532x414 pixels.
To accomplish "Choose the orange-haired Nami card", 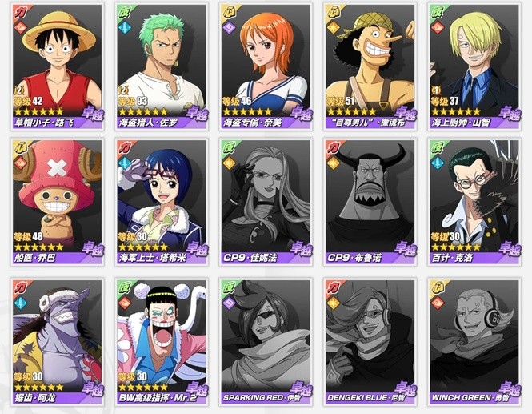I will 266,66.
